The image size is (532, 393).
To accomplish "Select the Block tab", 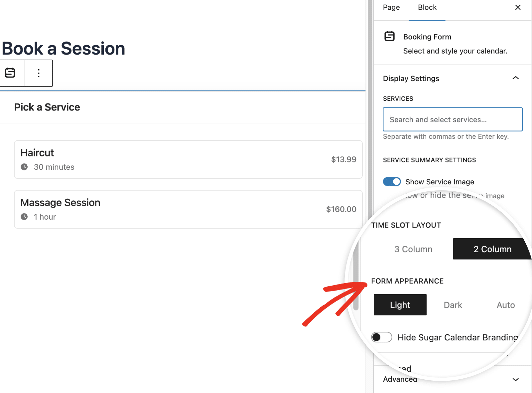I will pyautogui.click(x=427, y=7).
